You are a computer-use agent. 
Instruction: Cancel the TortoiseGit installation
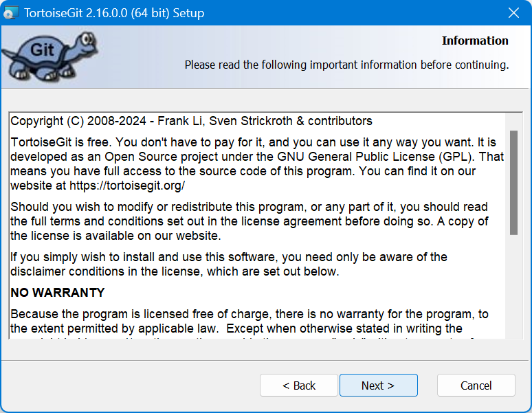(x=476, y=386)
